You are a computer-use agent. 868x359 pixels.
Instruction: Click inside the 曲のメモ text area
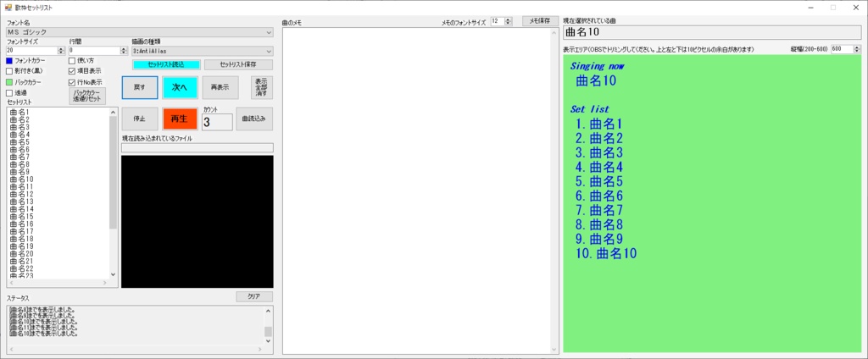click(416, 191)
